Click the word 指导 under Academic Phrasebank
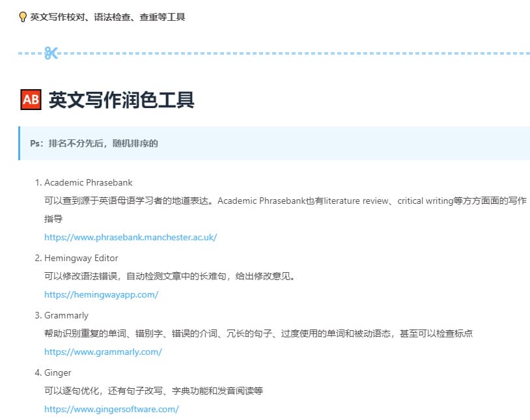 [x=53, y=219]
